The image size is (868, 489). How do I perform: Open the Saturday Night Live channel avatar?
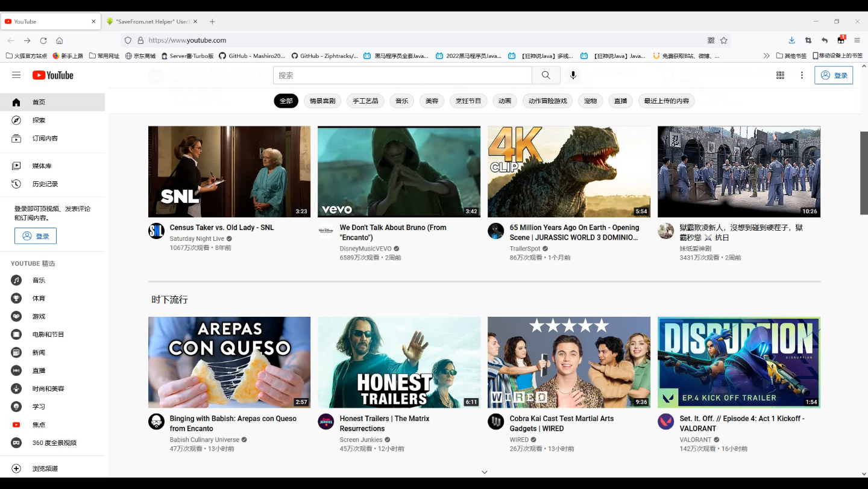[x=156, y=231]
